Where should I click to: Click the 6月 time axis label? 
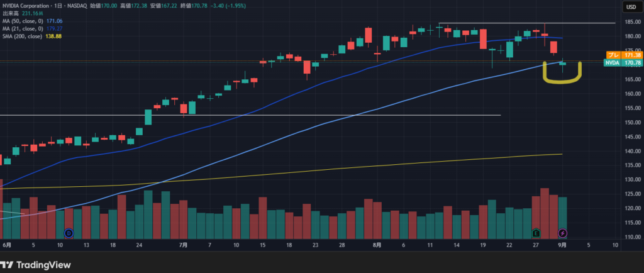tap(7, 245)
